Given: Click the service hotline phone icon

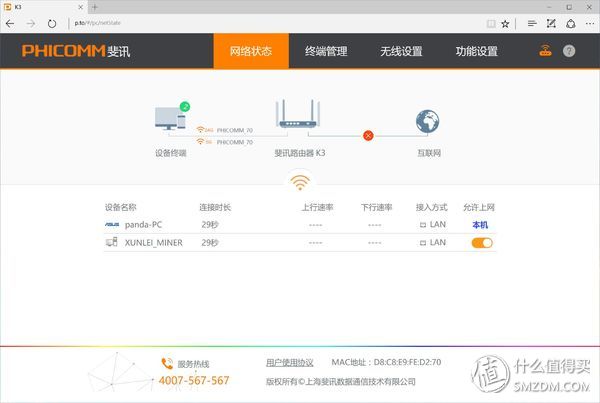Looking at the screenshot, I should coord(167,363).
